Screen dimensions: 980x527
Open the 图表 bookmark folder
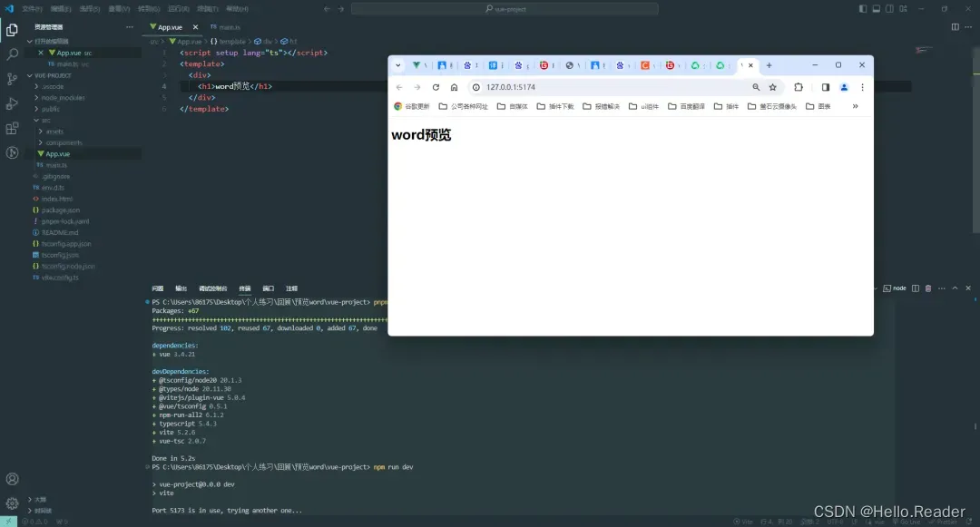818,106
